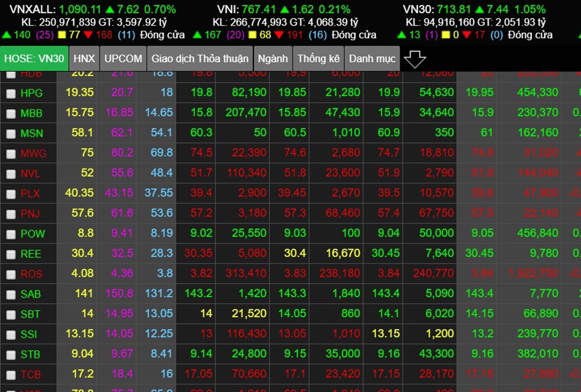Viewport: 581px width, 392px height.
Task: Click MBB volume 207,470
Action: (246, 112)
